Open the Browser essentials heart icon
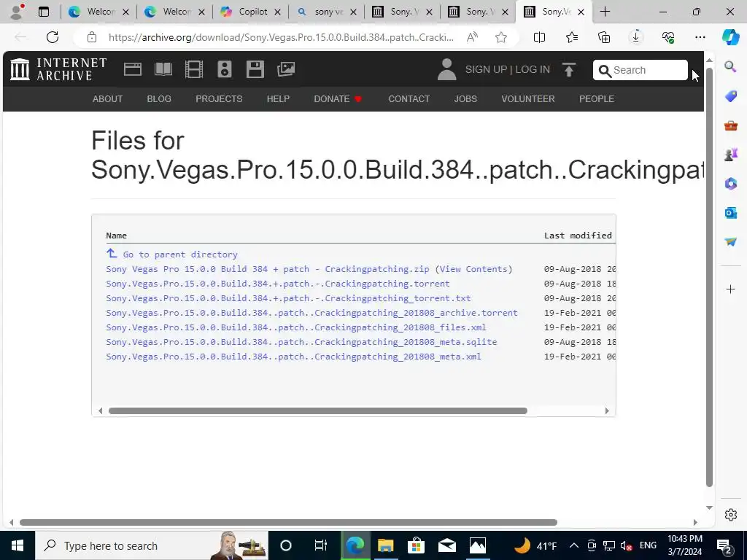This screenshot has width=747, height=560. pos(668,37)
